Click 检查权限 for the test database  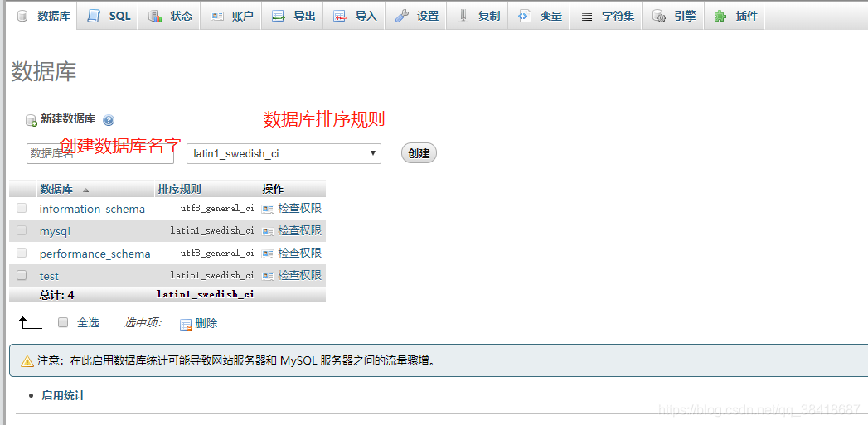click(299, 275)
